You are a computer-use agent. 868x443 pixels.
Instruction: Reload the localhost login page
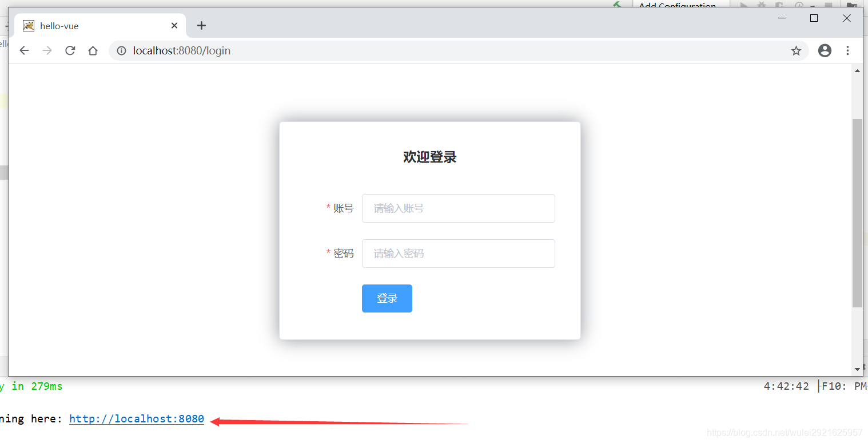click(x=70, y=51)
